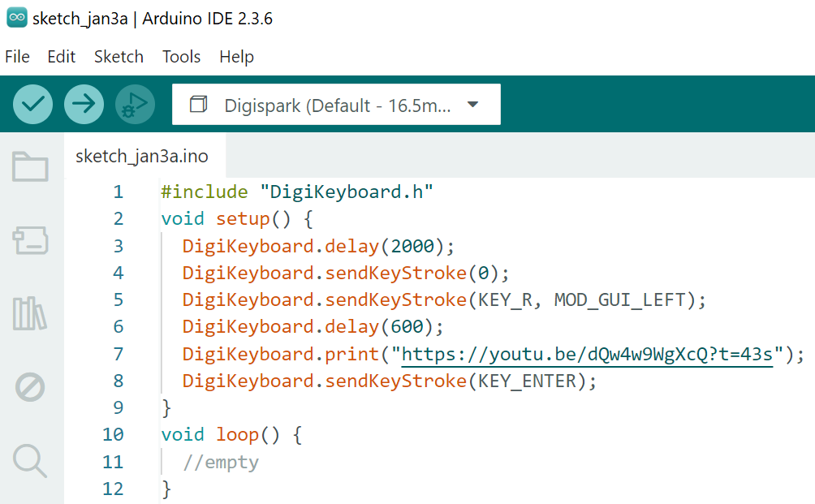Place cursor on the //empty comment

(x=221, y=463)
